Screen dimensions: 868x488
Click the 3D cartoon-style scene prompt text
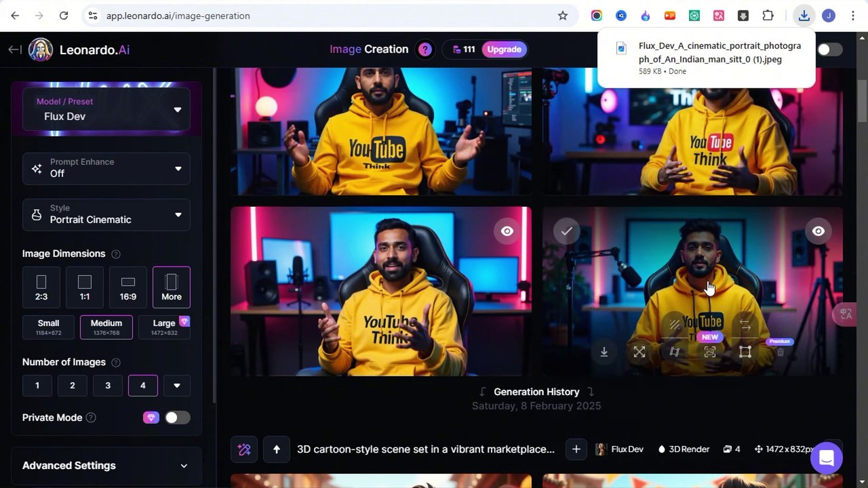[x=426, y=449]
